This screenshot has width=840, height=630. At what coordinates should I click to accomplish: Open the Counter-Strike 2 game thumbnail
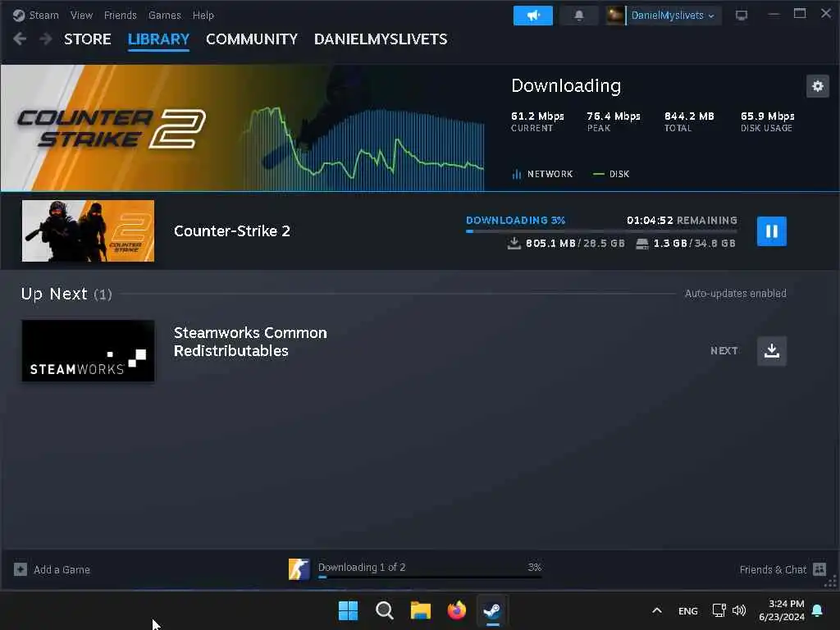pos(88,231)
